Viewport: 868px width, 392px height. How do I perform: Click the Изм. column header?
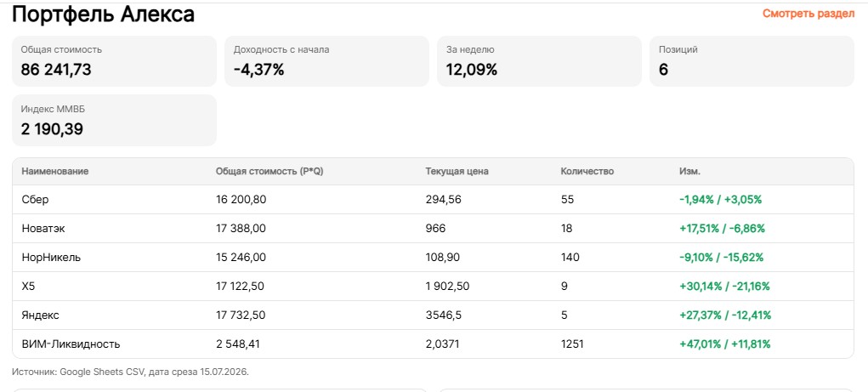pyautogui.click(x=689, y=172)
